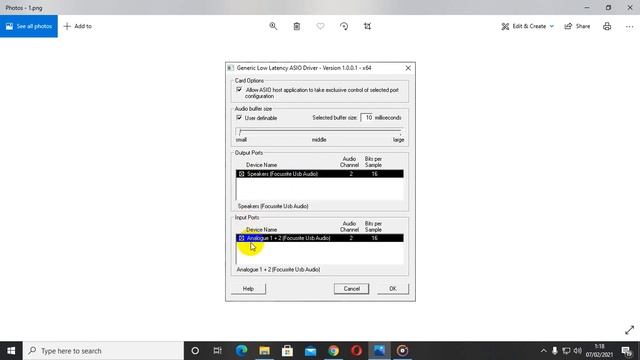Delete the photo with the trash icon

pos(297,26)
